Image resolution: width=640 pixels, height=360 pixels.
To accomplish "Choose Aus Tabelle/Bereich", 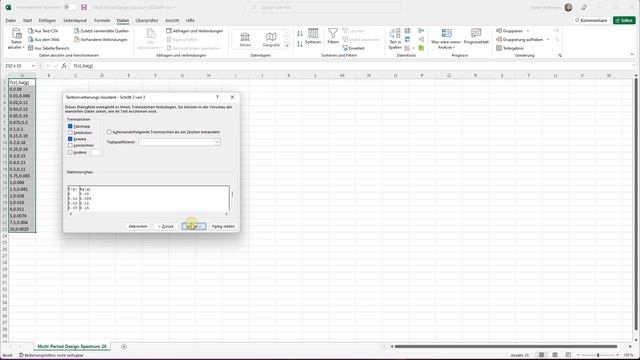I will [49, 48].
